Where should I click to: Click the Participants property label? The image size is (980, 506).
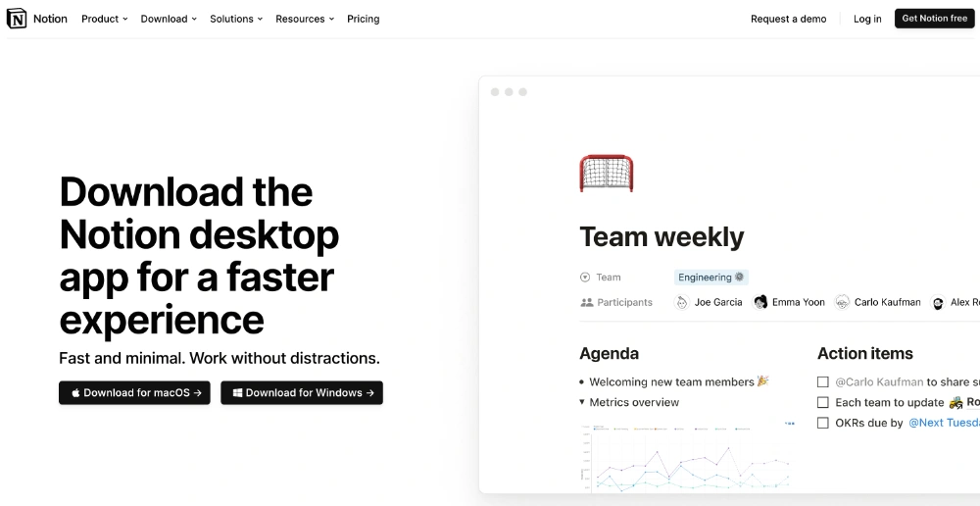pyautogui.click(x=624, y=302)
